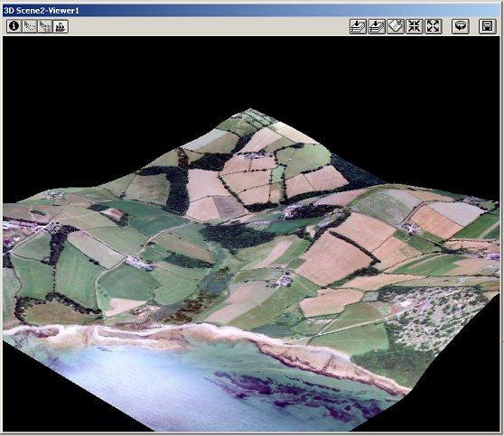Viewport: 504px width, 436px height.
Task: Click the diamond-shaped layer clear icon
Action: click(396, 26)
